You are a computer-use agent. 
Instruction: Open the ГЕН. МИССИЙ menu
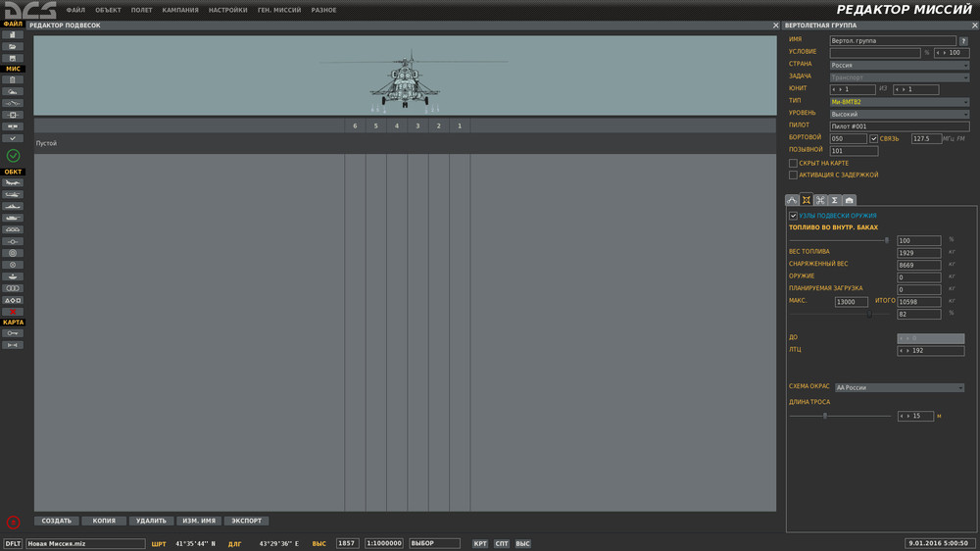[x=279, y=10]
